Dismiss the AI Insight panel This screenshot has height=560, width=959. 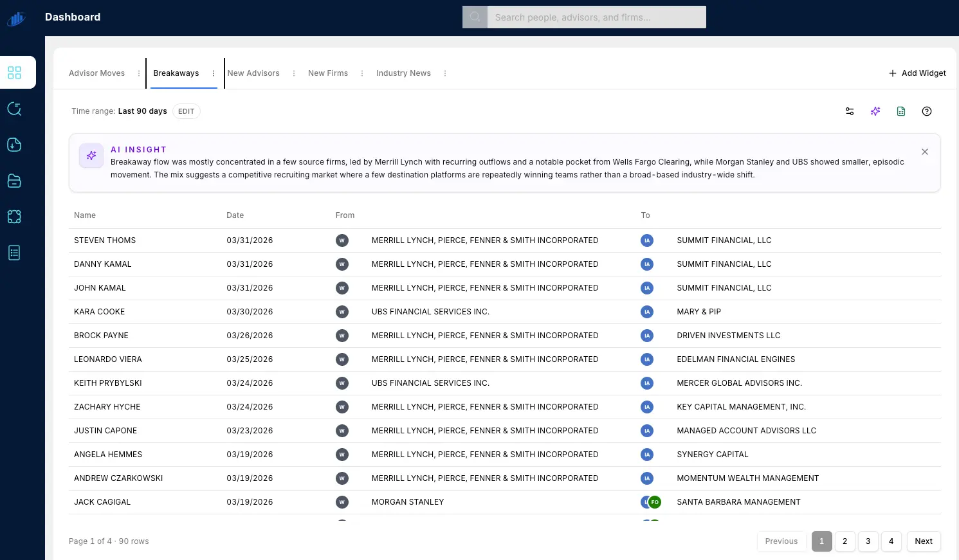[925, 152]
